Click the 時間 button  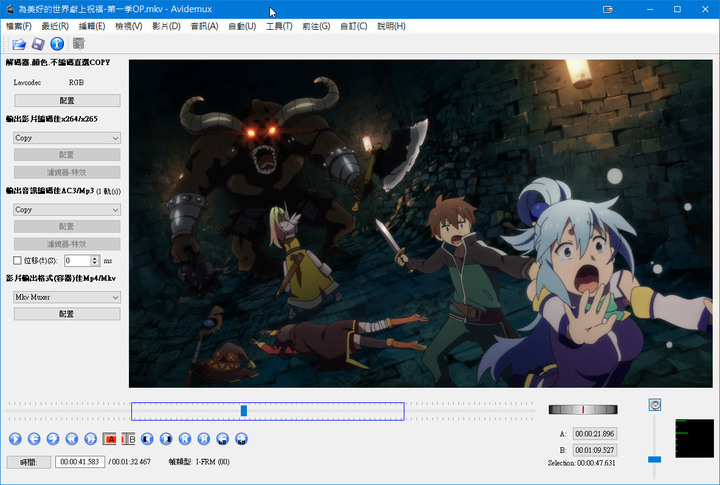pyautogui.click(x=28, y=462)
